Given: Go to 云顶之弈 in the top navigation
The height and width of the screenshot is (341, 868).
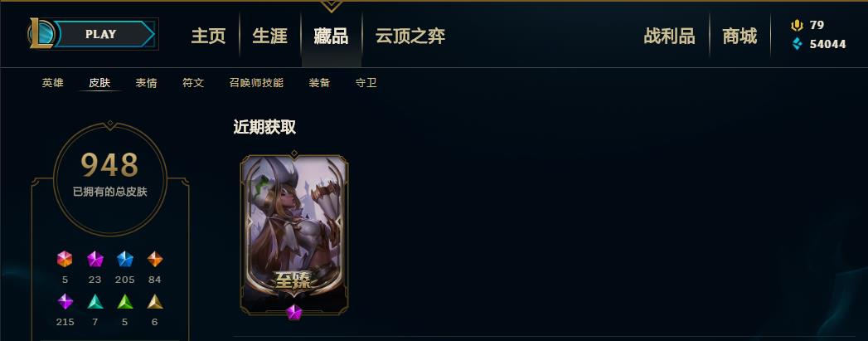Looking at the screenshot, I should (410, 37).
